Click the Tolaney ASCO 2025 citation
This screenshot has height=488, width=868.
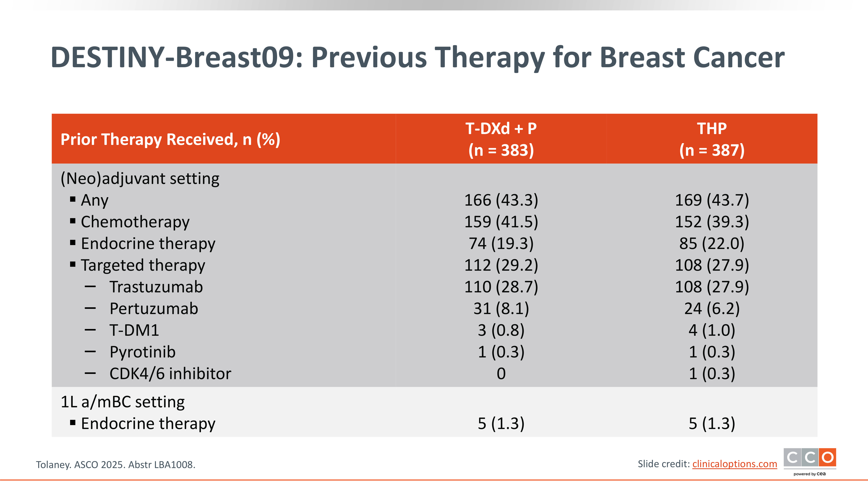pos(116,465)
